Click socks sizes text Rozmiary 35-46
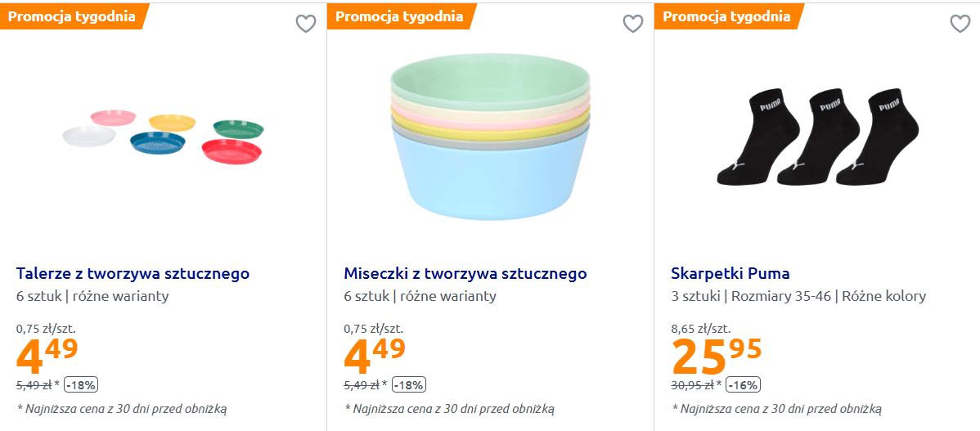 780,296
